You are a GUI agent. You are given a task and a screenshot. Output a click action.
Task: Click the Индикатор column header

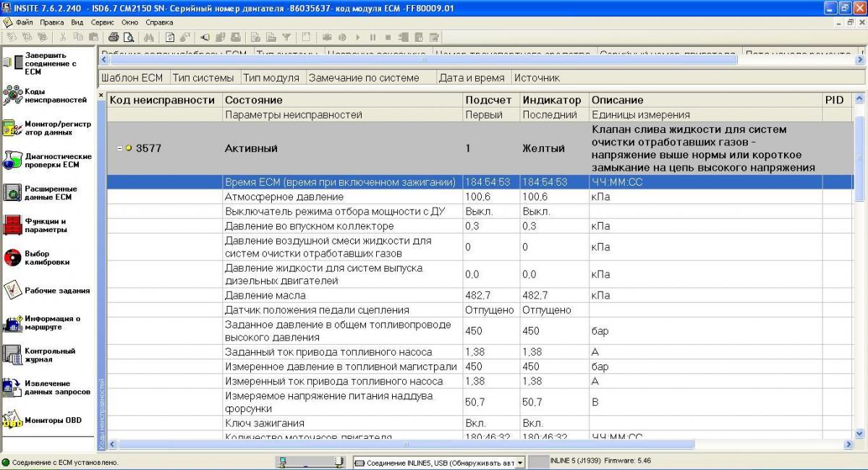point(551,100)
